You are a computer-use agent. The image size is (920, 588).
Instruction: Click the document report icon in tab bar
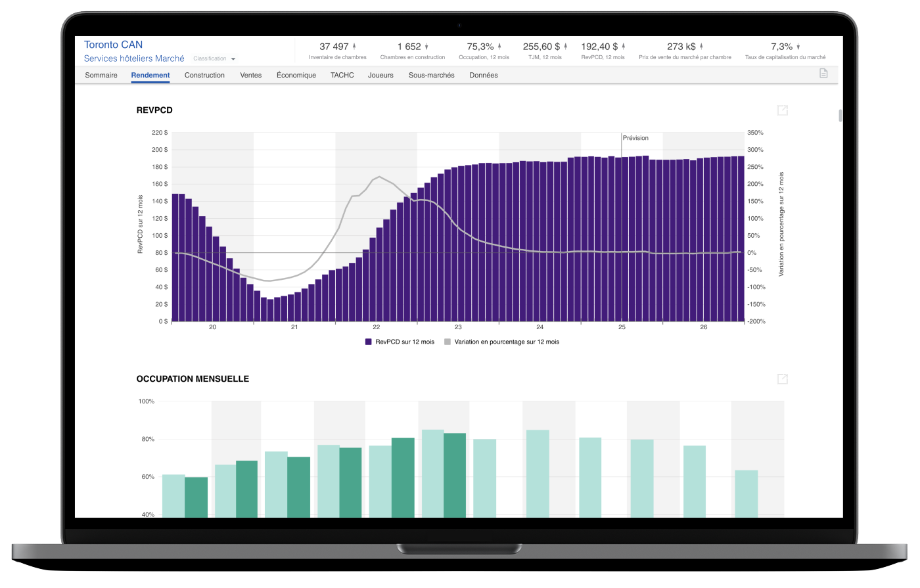click(823, 74)
